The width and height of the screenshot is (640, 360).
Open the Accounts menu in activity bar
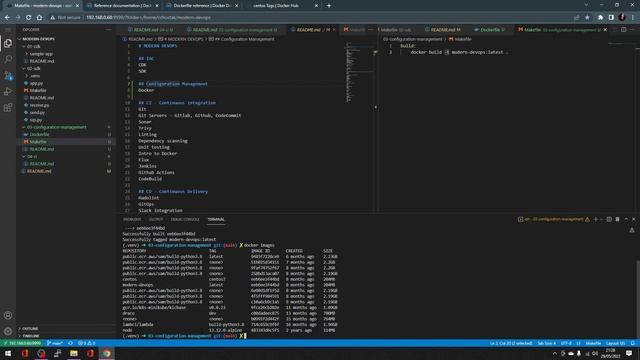pos(8,315)
